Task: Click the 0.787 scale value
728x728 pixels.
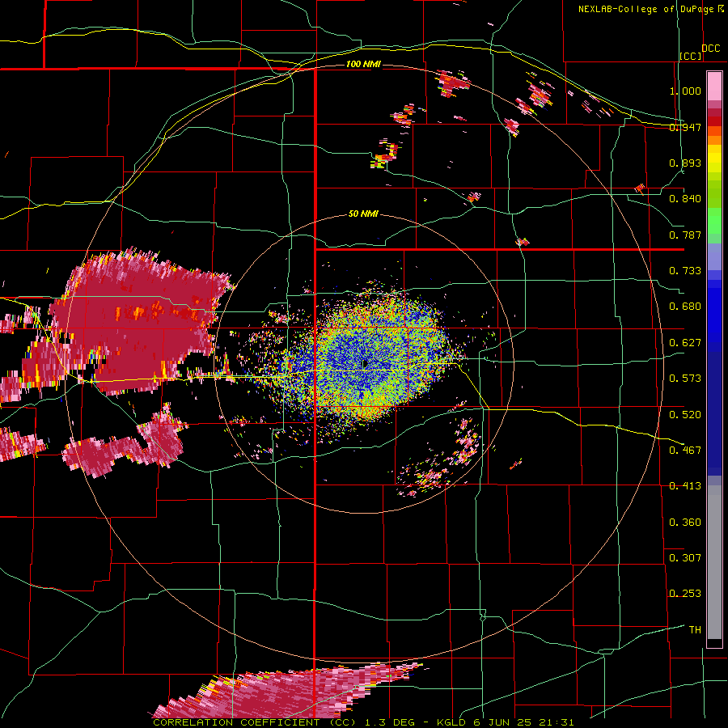Action: [x=685, y=235]
